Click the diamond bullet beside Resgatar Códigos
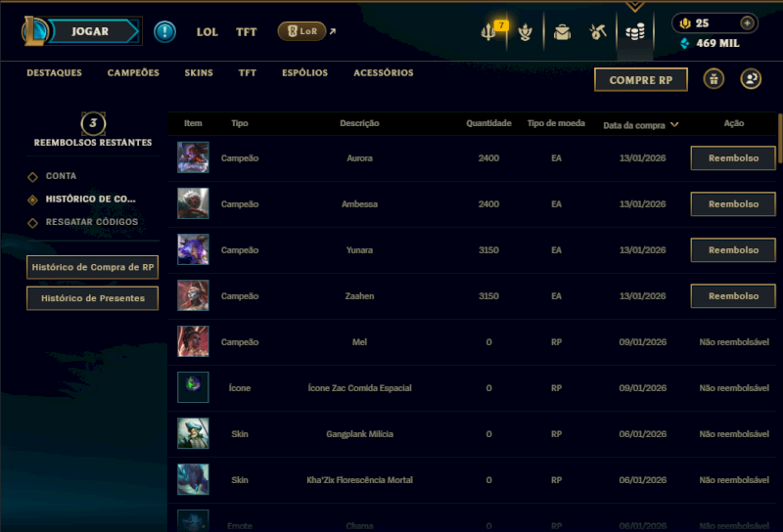The width and height of the screenshot is (783, 532). point(32,223)
